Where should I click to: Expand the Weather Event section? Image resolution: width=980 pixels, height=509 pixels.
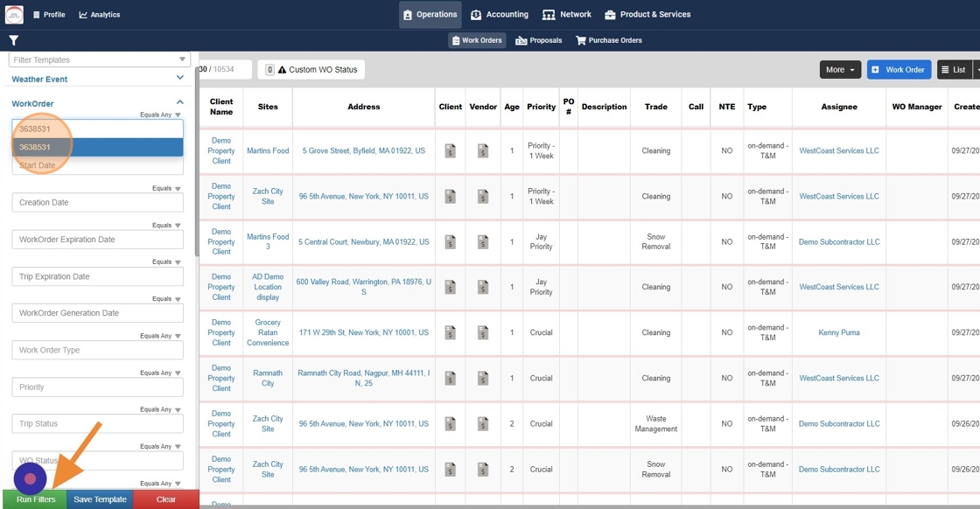[x=179, y=79]
